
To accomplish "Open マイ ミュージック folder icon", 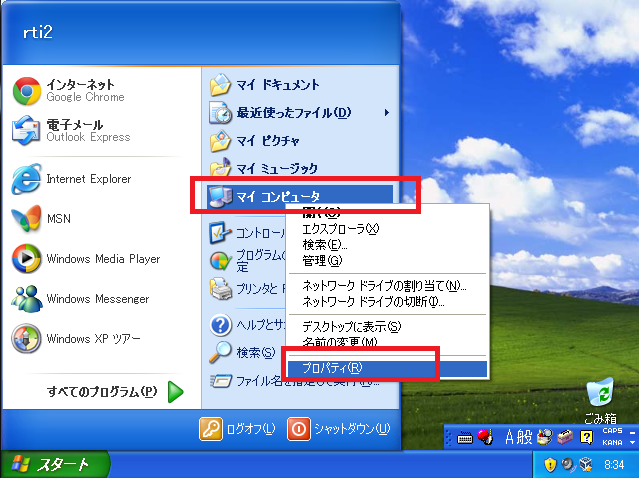I will pyautogui.click(x=220, y=167).
